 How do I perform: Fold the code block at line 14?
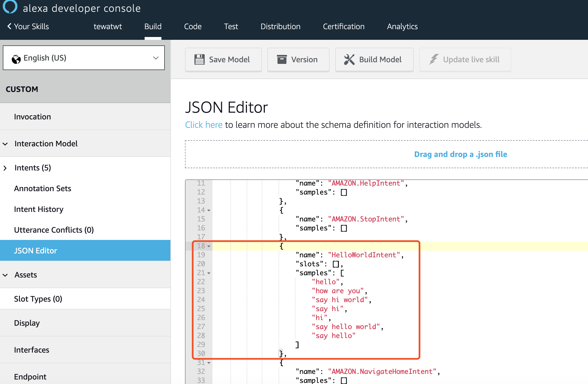(209, 210)
